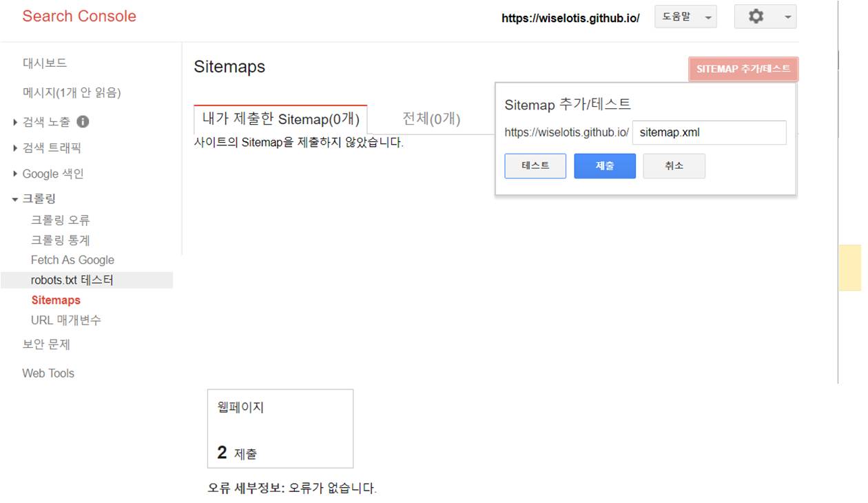Expand the Google 색인 section
Viewport: 868px width, 503px height.
[48, 174]
